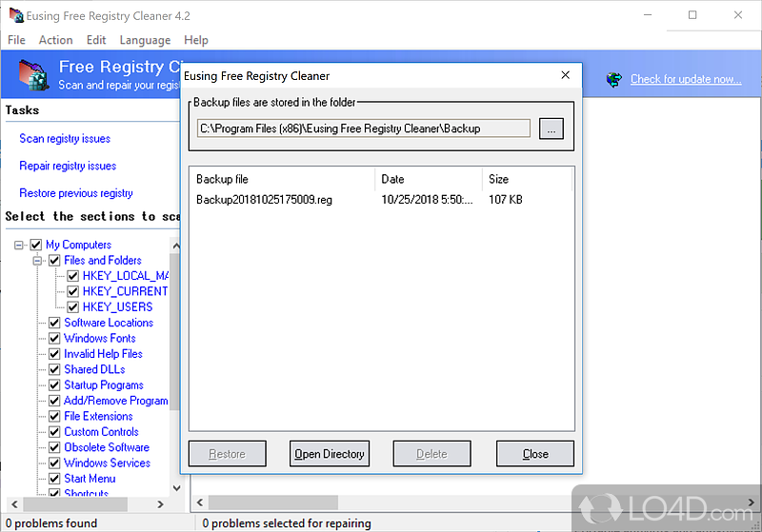
Task: Click the Restore button in dialog
Action: [x=228, y=454]
